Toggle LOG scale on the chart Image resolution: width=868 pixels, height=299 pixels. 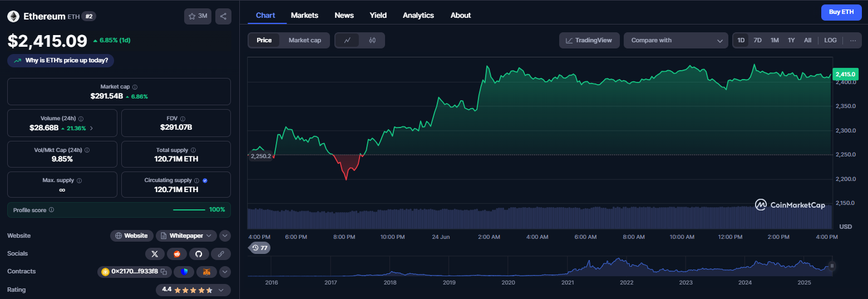(x=830, y=40)
